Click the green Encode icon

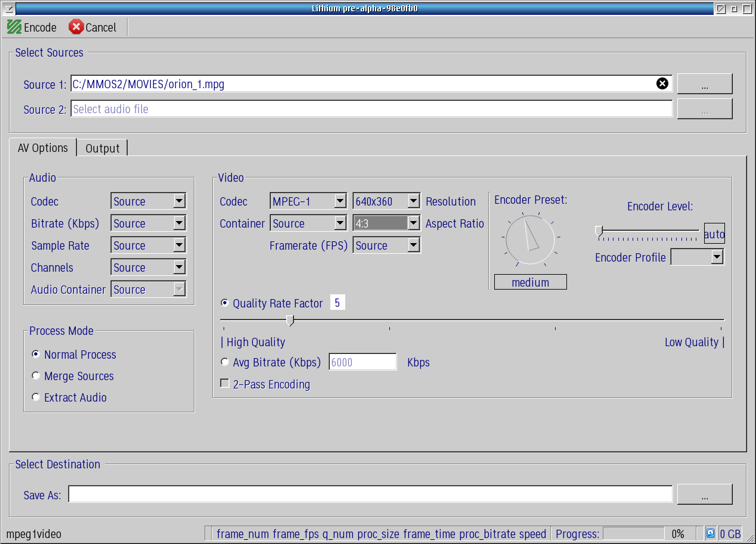coord(14,27)
